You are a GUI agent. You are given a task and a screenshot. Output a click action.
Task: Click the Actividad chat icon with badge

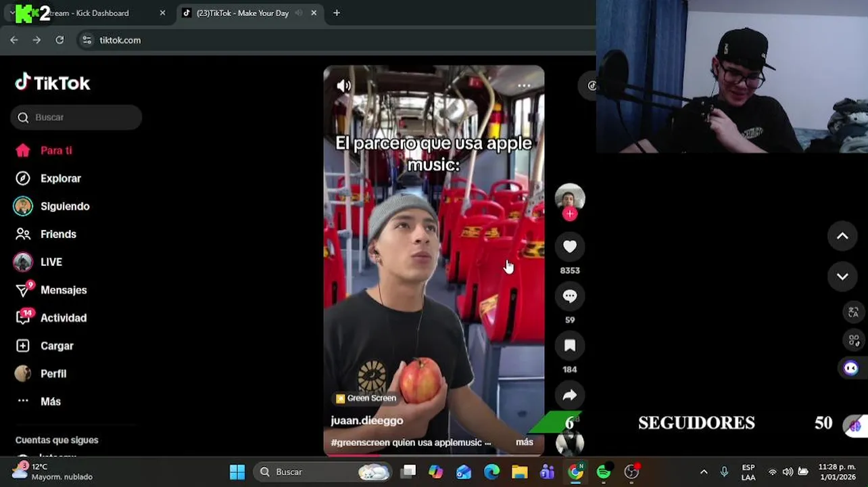click(23, 318)
